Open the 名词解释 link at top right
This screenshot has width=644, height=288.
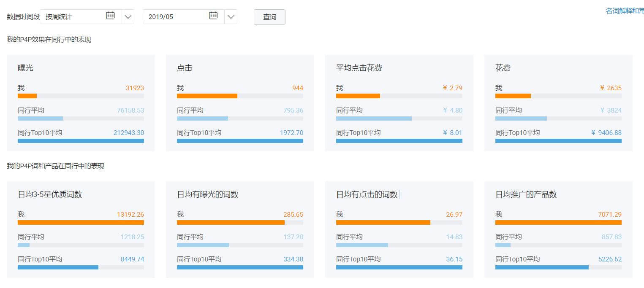624,11
